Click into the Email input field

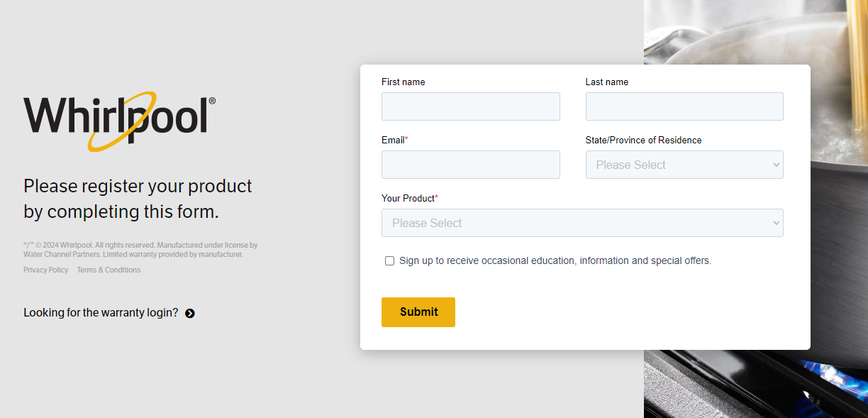coord(471,165)
